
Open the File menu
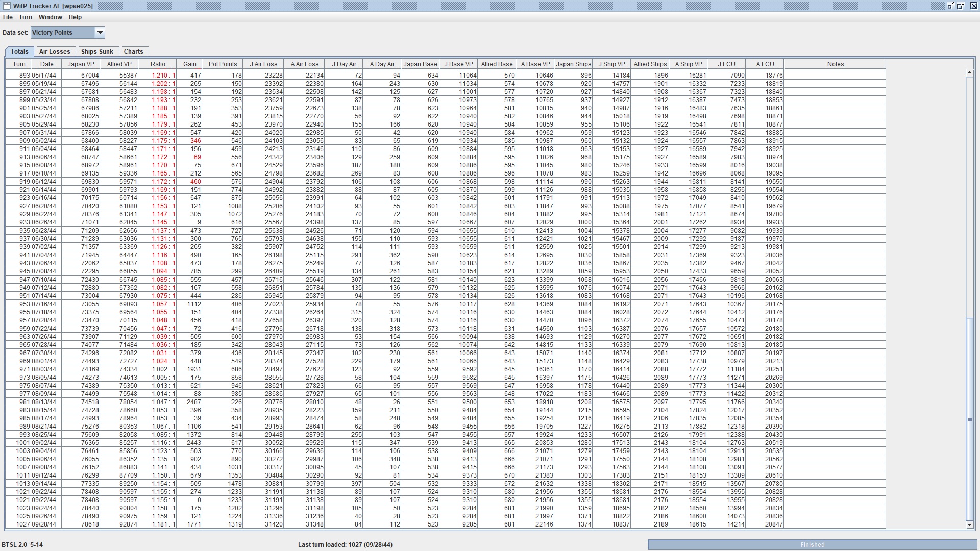point(8,17)
